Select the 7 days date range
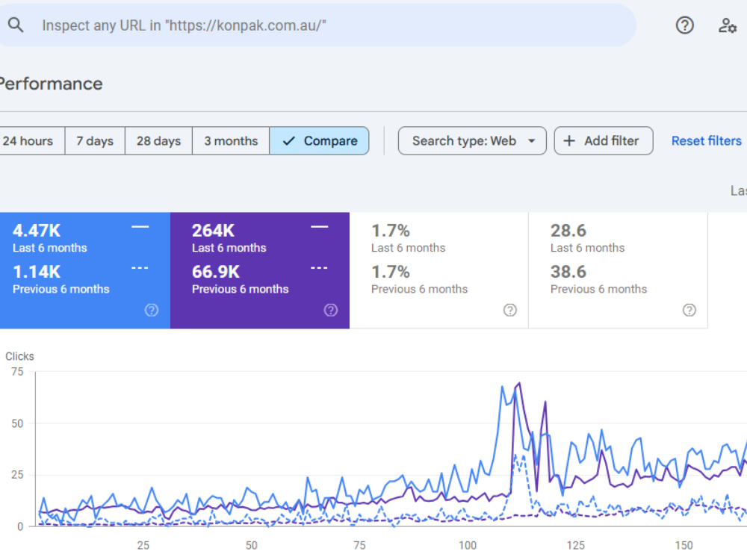 pos(95,141)
